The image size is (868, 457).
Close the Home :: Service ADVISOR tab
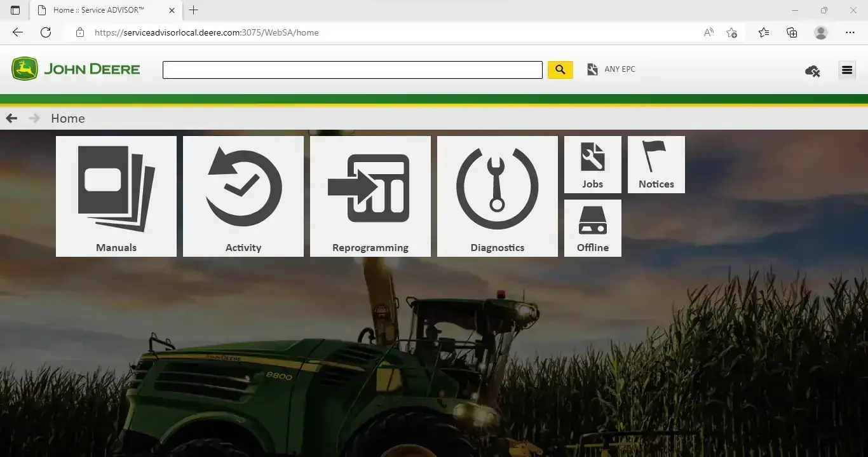click(172, 10)
